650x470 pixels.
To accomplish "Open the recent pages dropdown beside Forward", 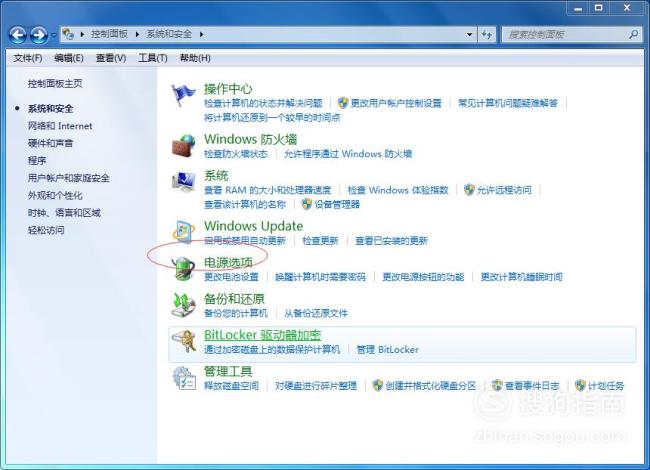I will (x=54, y=36).
